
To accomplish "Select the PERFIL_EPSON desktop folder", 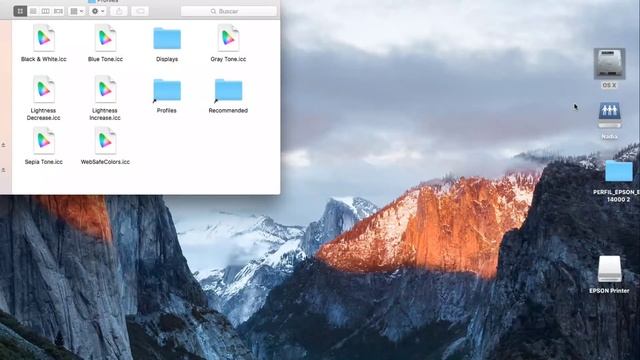I will click(x=619, y=171).
